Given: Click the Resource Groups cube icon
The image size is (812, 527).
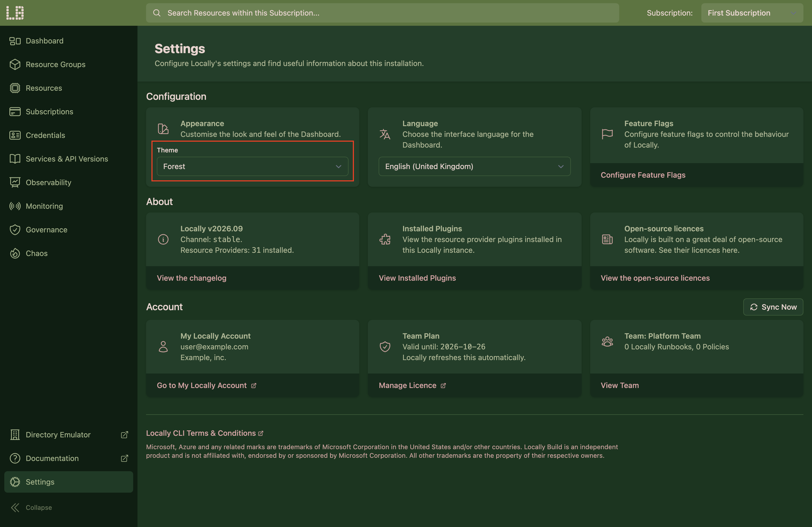Looking at the screenshot, I should tap(15, 64).
